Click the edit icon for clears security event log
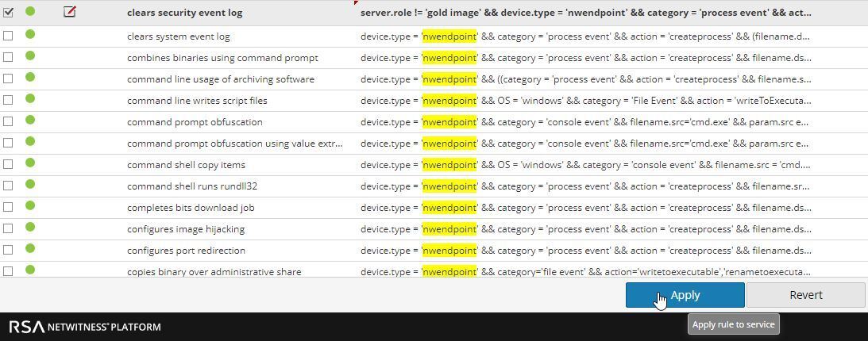 click(x=69, y=12)
